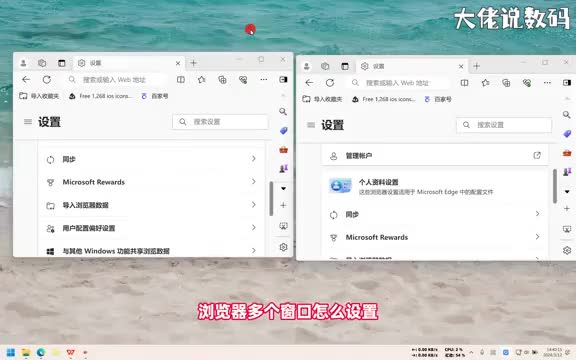Toggle the sidebar button in left Edge window

tap(283, 79)
